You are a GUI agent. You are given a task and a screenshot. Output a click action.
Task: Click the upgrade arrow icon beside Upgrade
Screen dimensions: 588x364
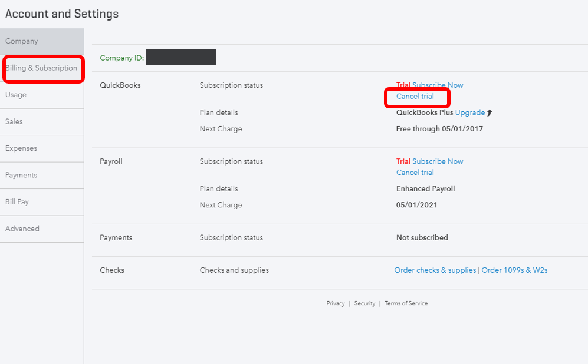point(490,113)
